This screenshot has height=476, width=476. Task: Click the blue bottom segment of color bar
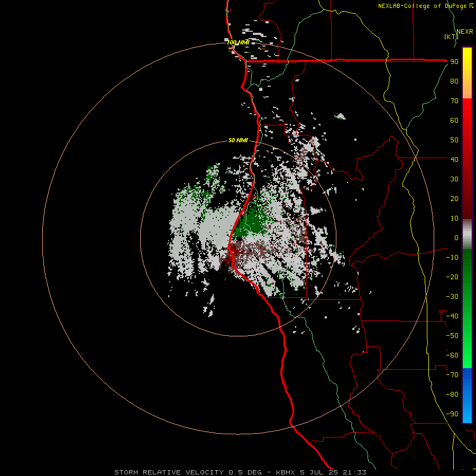coord(467,395)
